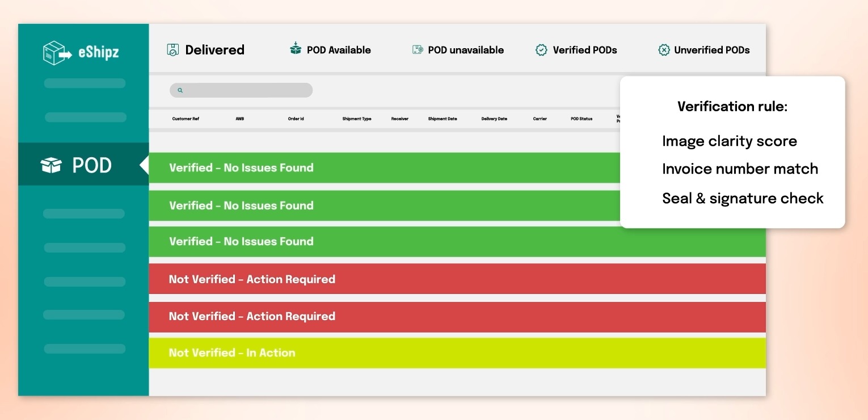Image resolution: width=868 pixels, height=420 pixels.
Task: Click the POD Available package icon
Action: [x=296, y=49]
